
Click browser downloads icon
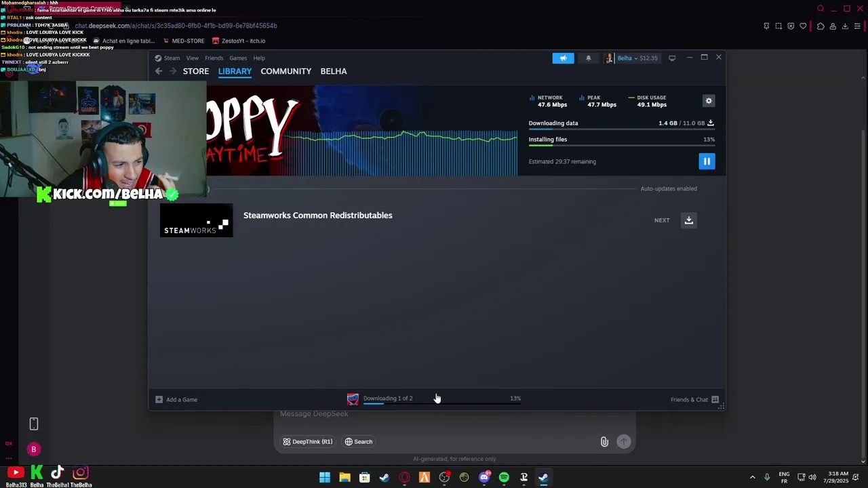coord(845,26)
